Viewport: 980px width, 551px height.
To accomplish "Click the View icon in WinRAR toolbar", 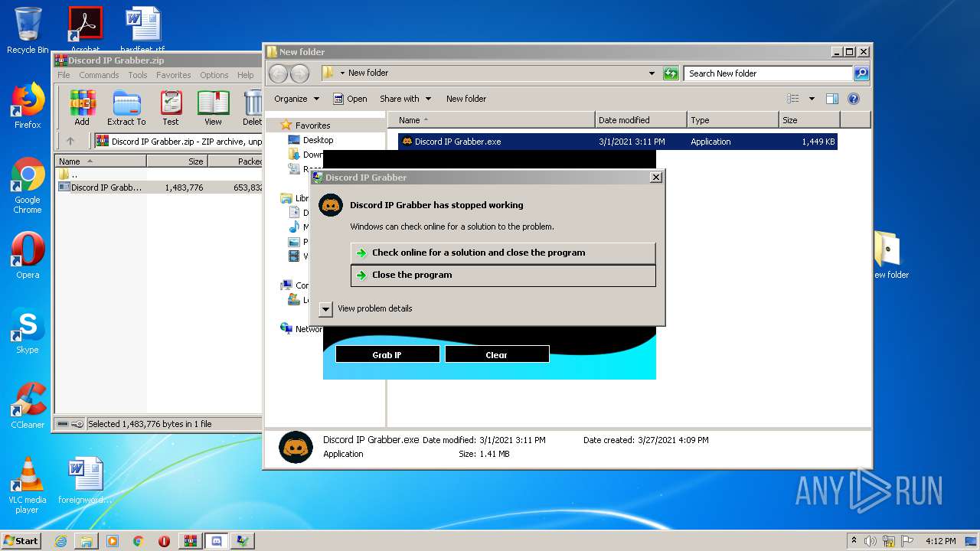I will click(213, 108).
